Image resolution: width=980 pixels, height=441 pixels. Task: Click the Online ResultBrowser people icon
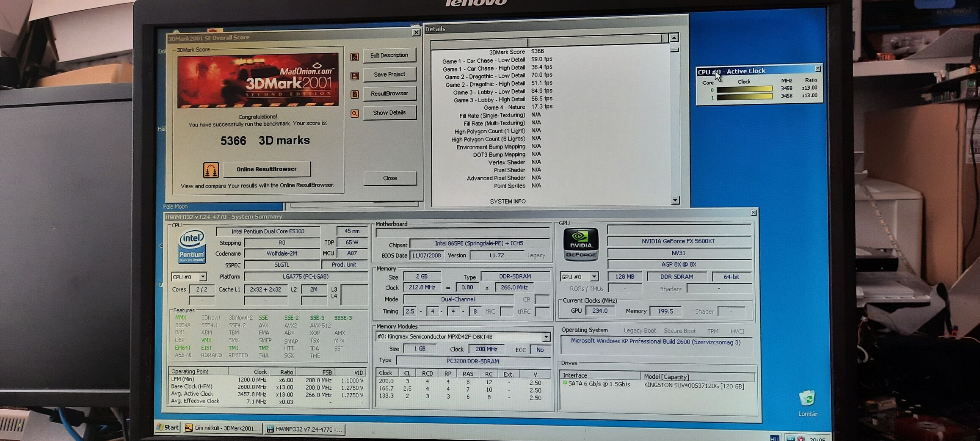211,170
